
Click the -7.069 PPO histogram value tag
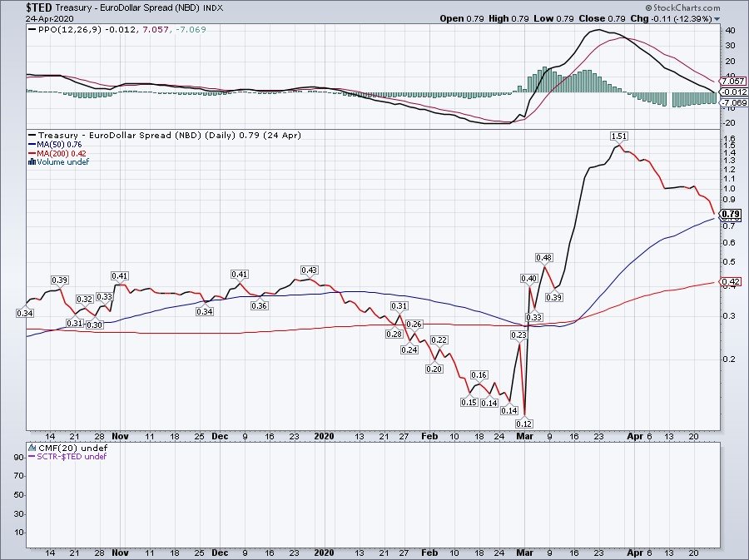(734, 102)
